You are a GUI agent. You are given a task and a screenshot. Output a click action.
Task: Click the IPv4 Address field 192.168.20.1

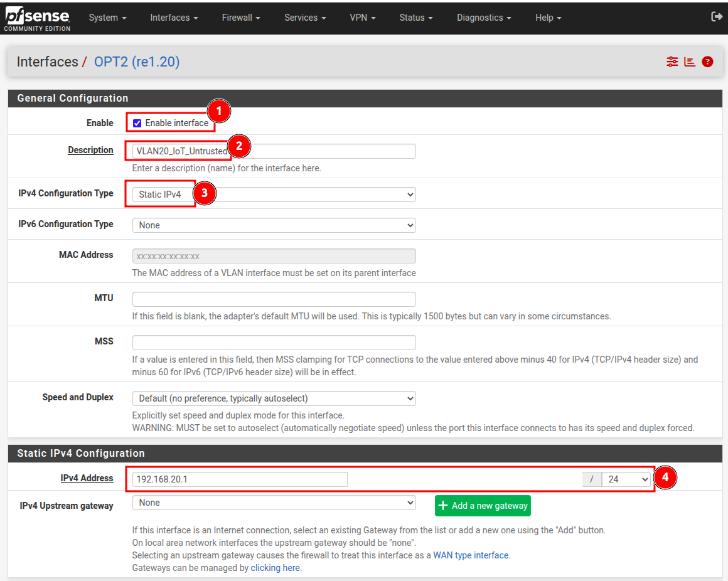tap(240, 479)
